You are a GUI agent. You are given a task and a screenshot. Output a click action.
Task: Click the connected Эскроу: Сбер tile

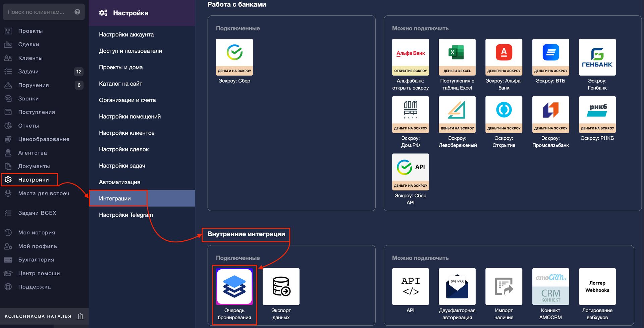pyautogui.click(x=234, y=57)
